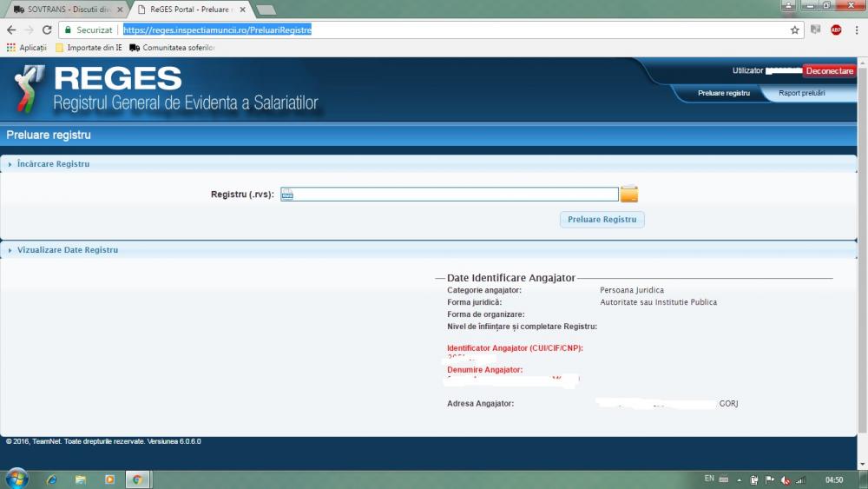Bookmark this page with the star icon
Viewport: 868px width, 489px height.
[794, 30]
